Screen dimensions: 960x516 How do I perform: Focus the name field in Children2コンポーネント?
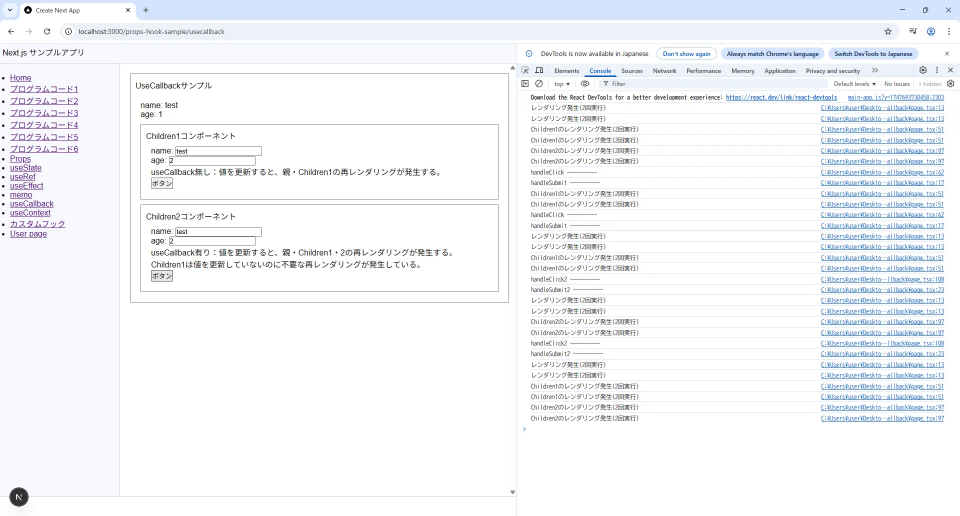[x=218, y=231]
